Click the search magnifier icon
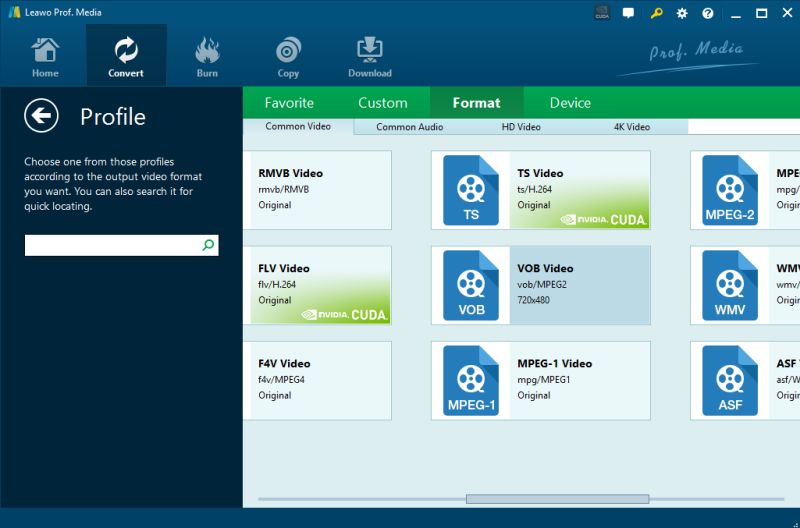The width and height of the screenshot is (800, 528). (x=208, y=245)
